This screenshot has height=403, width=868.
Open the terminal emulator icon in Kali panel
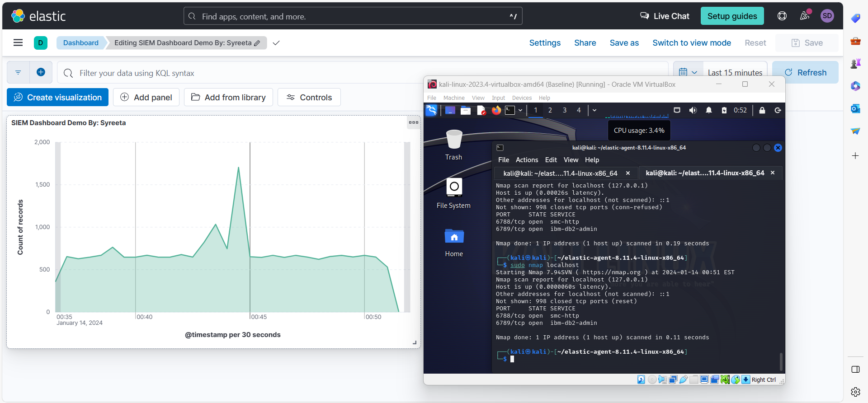[510, 110]
